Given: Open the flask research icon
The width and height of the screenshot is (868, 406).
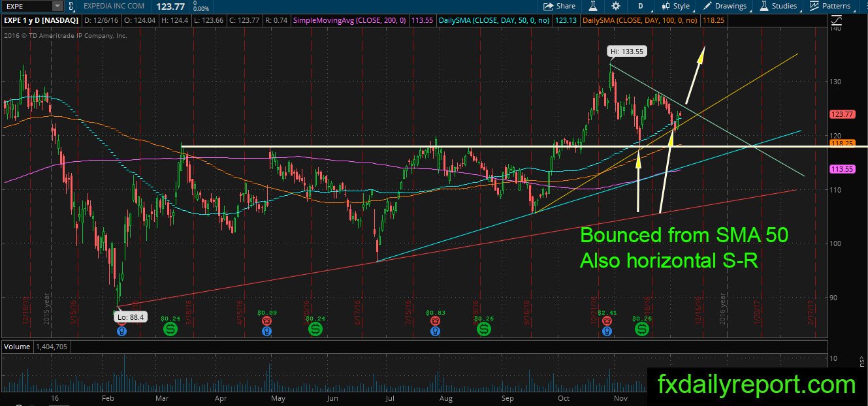Looking at the screenshot, I should click(x=593, y=6).
